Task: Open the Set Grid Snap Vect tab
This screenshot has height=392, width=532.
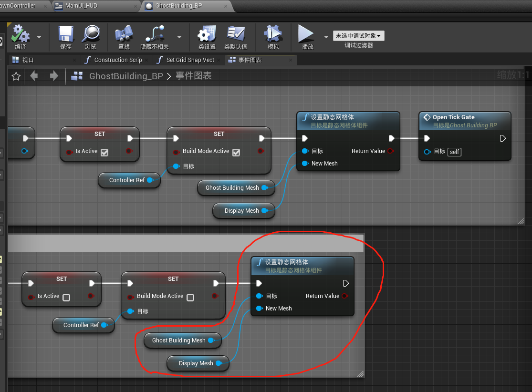Action: point(190,60)
